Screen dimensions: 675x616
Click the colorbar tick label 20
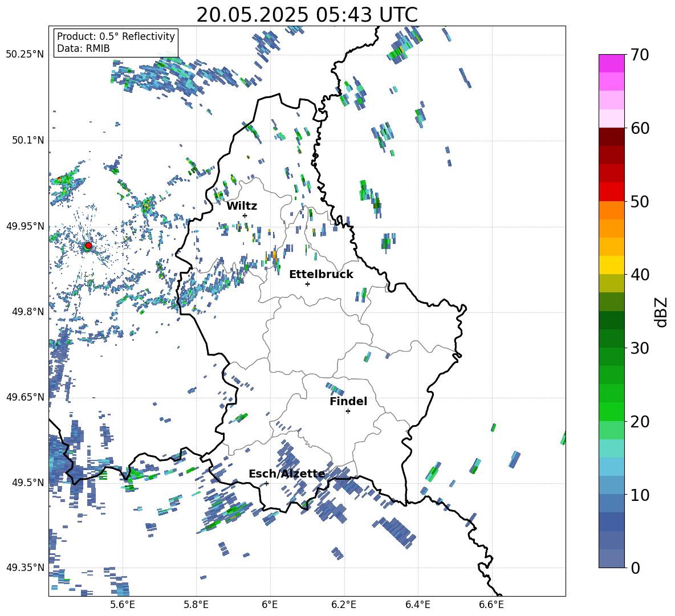[x=640, y=422]
